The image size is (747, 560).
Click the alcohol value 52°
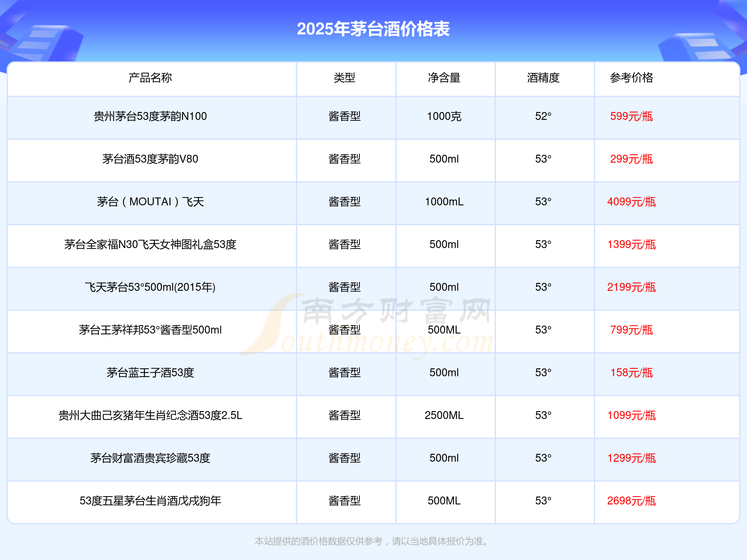click(543, 116)
